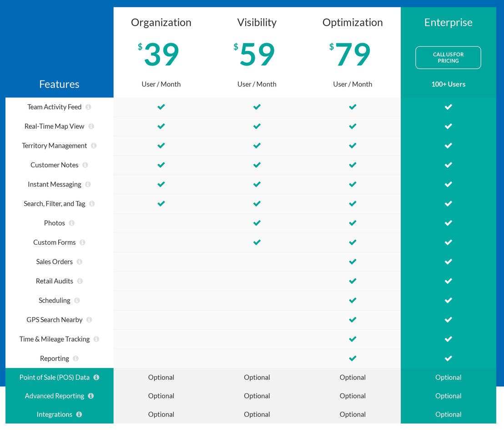Viewport: 504px width, 434px height.
Task: Click the $79 Optimization price
Action: (x=350, y=54)
